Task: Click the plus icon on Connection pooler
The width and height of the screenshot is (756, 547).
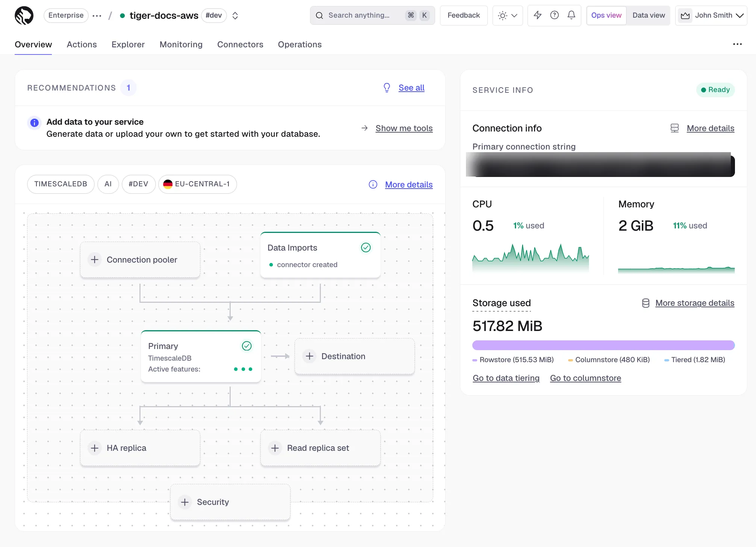Action: pyautogui.click(x=95, y=260)
